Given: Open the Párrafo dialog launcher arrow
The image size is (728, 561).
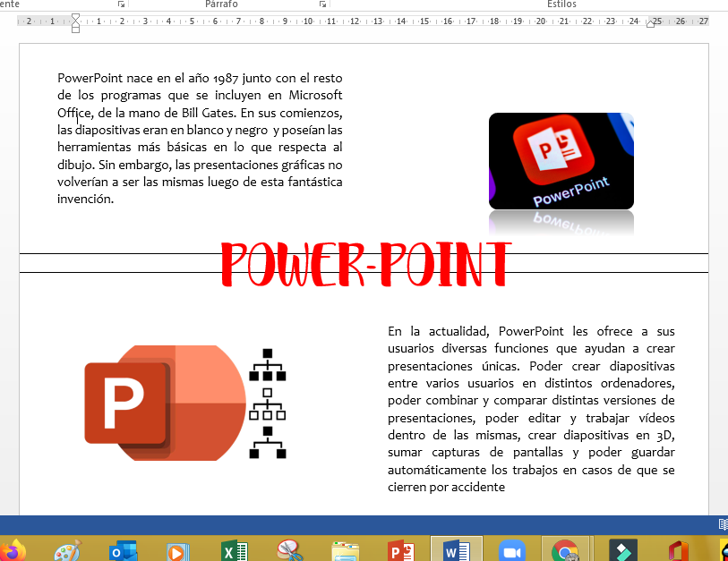Looking at the screenshot, I should point(322,4).
